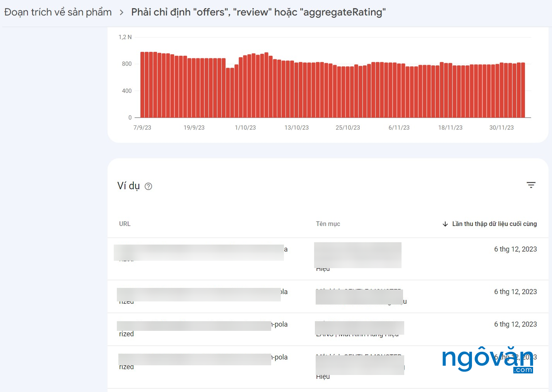Select the y-axis value 400
Screen dimensions: 552x392
[127, 91]
